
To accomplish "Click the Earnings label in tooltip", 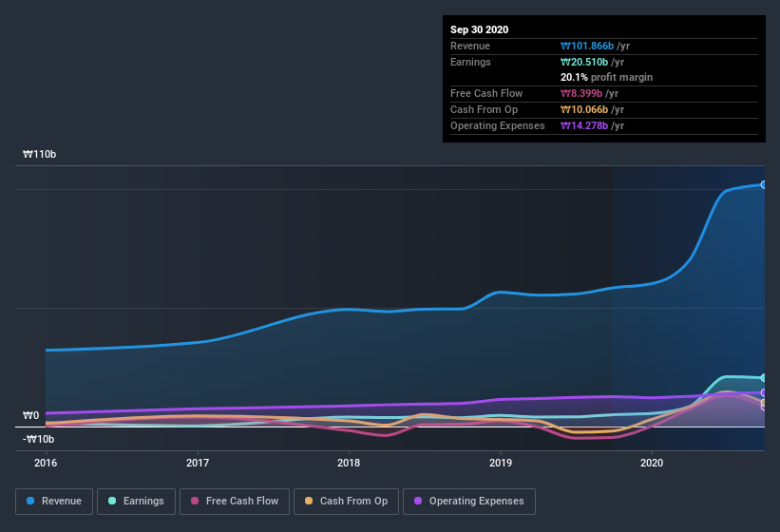I will click(470, 62).
